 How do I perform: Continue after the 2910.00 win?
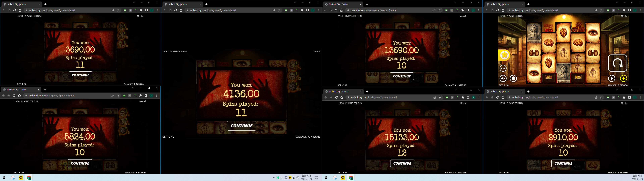tap(563, 164)
